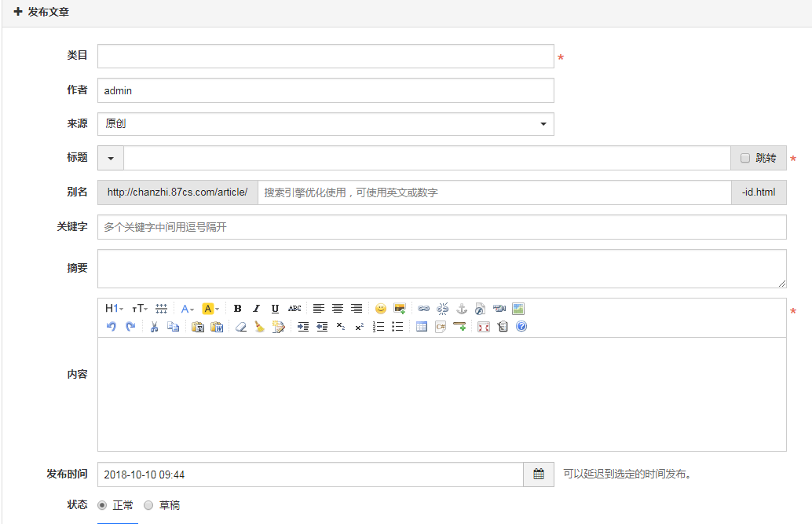Align text right
The image size is (812, 524).
pyautogui.click(x=357, y=309)
